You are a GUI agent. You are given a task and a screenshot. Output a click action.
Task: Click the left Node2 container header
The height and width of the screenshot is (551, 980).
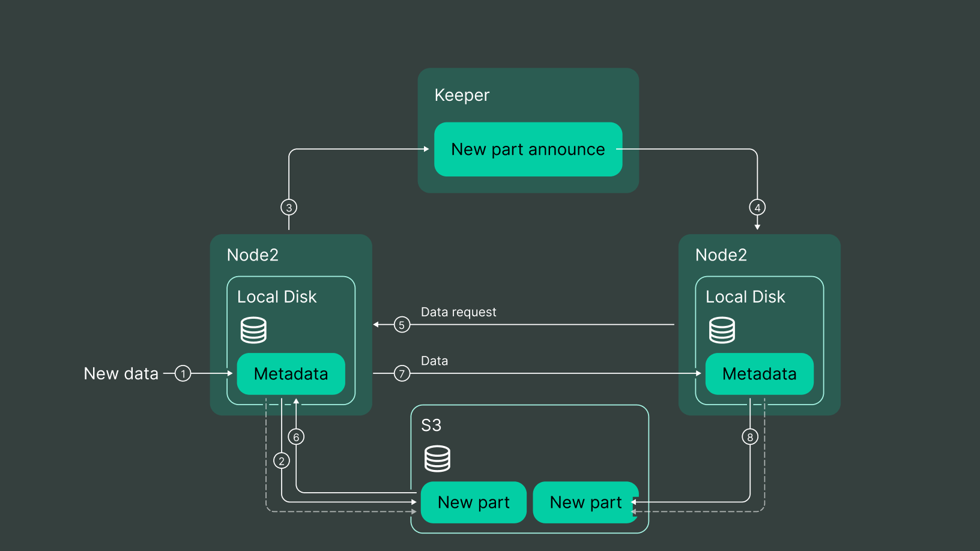[x=252, y=255]
